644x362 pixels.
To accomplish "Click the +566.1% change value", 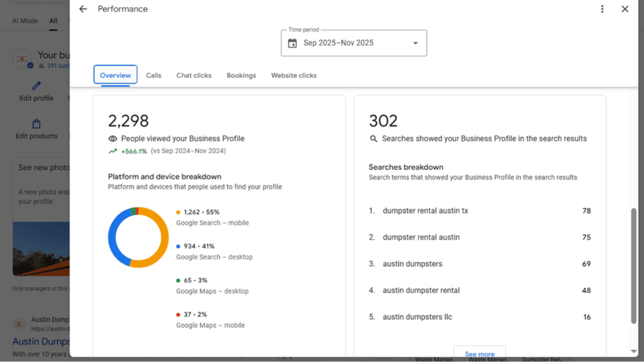I will click(x=134, y=151).
